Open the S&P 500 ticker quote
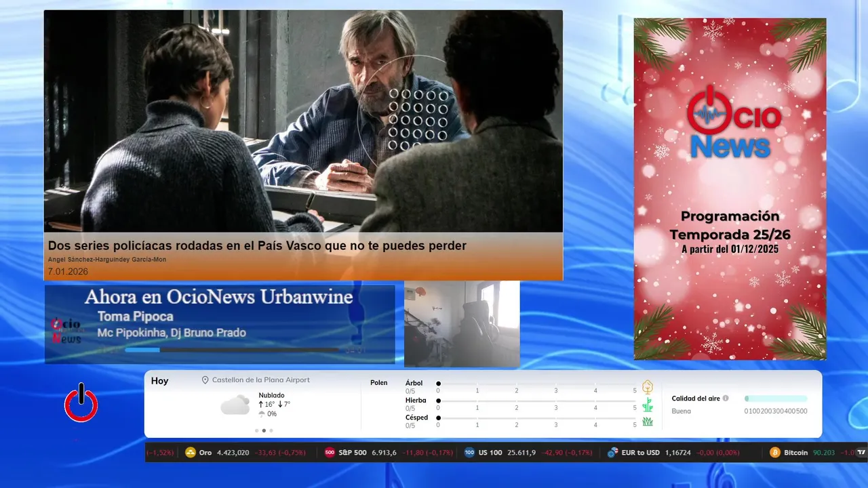This screenshot has width=868, height=488. [x=389, y=453]
